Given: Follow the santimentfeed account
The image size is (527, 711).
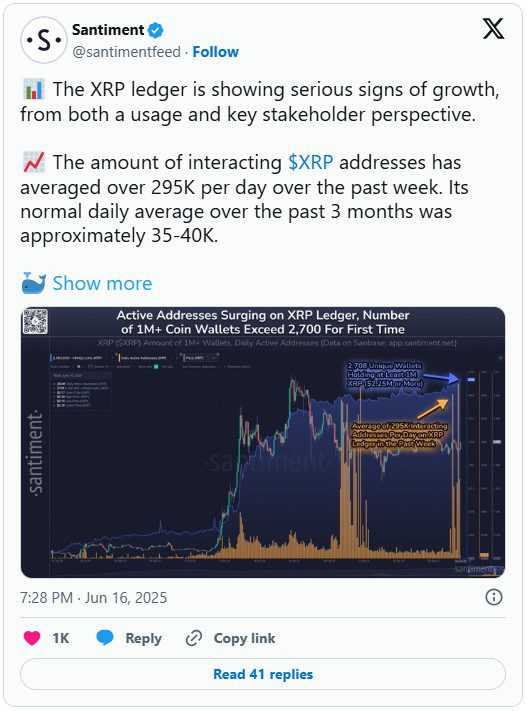Looking at the screenshot, I should tap(215, 52).
